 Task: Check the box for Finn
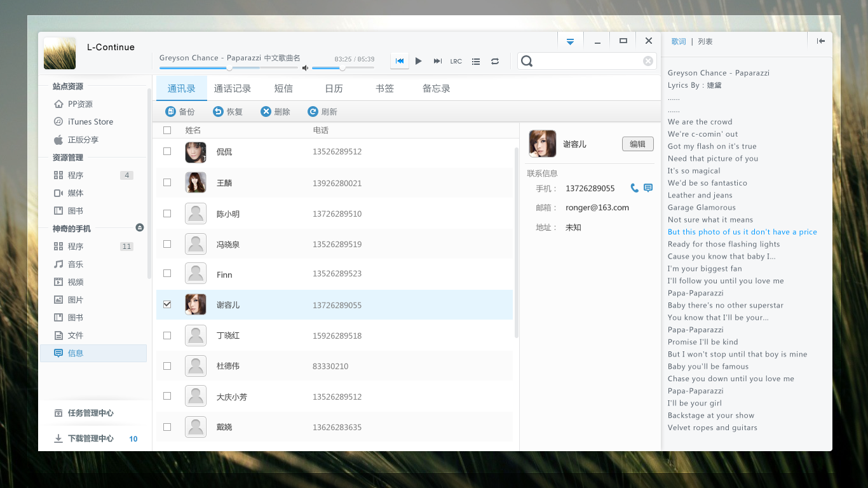pyautogui.click(x=167, y=273)
